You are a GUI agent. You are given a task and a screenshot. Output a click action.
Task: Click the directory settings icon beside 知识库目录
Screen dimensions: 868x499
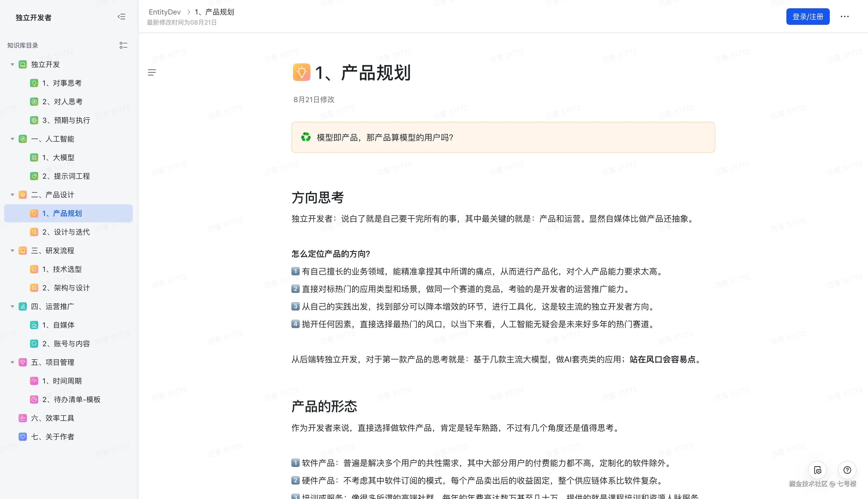[x=123, y=45]
